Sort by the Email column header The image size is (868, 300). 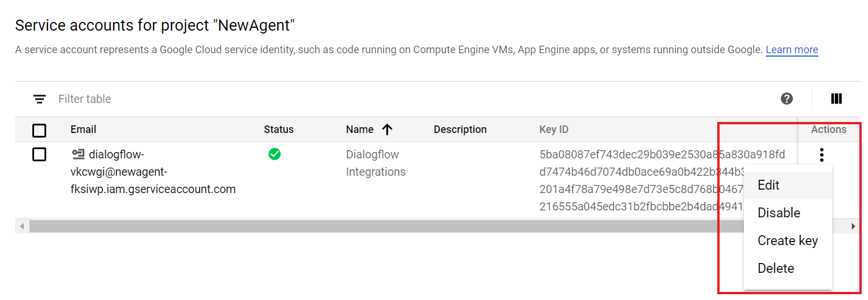tap(83, 129)
